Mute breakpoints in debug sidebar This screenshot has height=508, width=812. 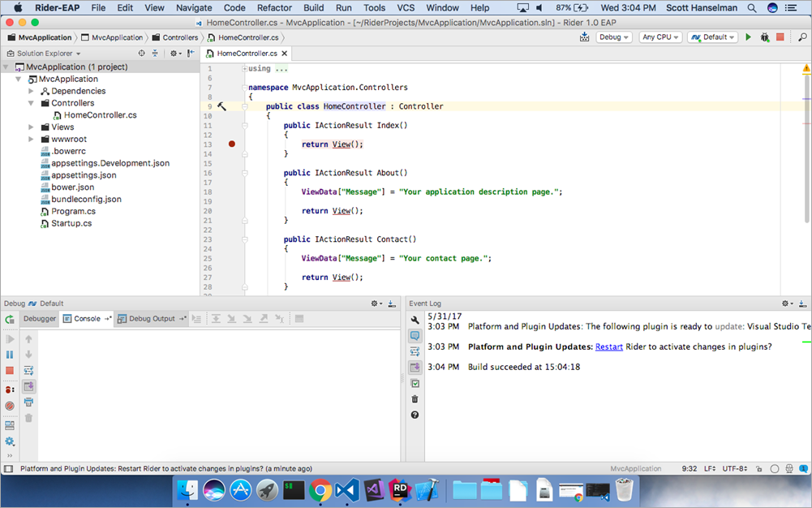(x=9, y=406)
